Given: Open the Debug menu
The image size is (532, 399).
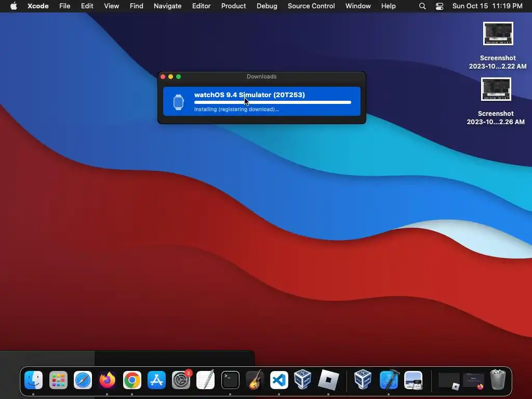Looking at the screenshot, I should pyautogui.click(x=267, y=6).
